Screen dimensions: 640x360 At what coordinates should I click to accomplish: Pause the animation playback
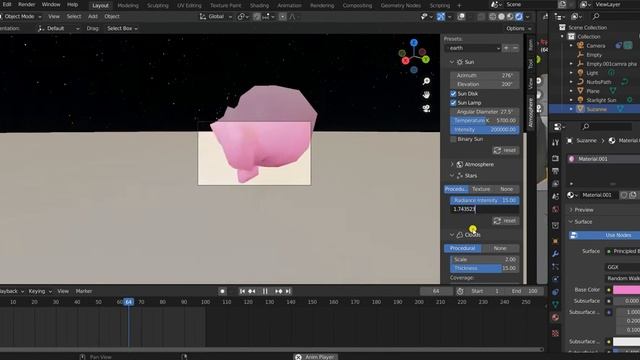[265, 291]
